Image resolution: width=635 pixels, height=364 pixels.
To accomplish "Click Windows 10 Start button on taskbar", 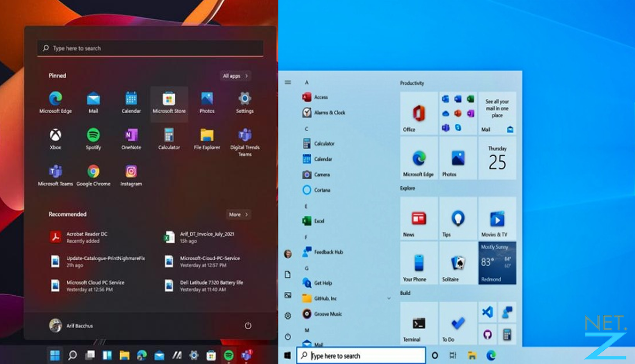I will click(288, 356).
